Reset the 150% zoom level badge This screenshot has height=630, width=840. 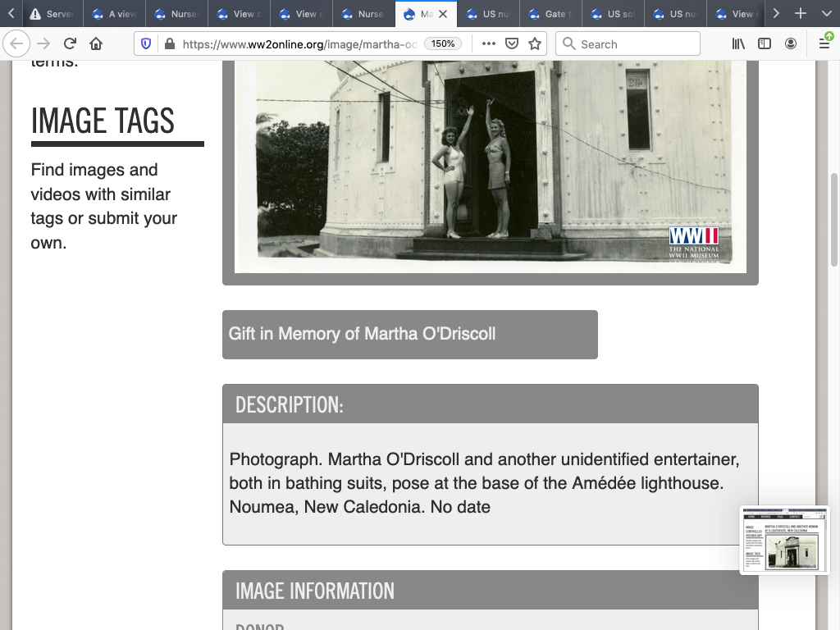point(443,44)
